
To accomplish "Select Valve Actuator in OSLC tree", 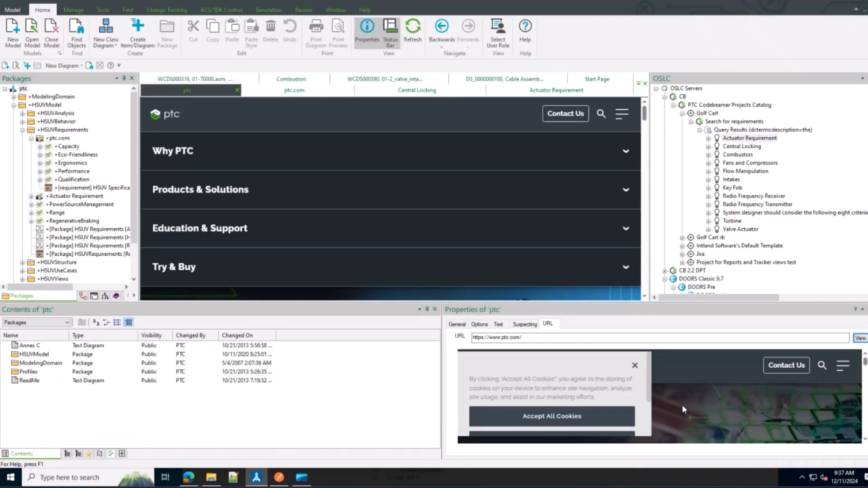I will [740, 229].
